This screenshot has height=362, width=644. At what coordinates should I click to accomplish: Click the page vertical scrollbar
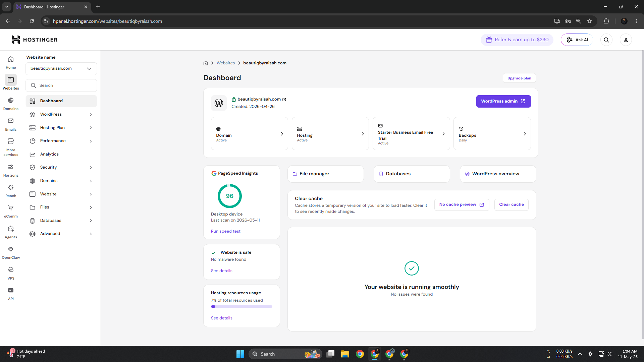pyautogui.click(x=642, y=194)
